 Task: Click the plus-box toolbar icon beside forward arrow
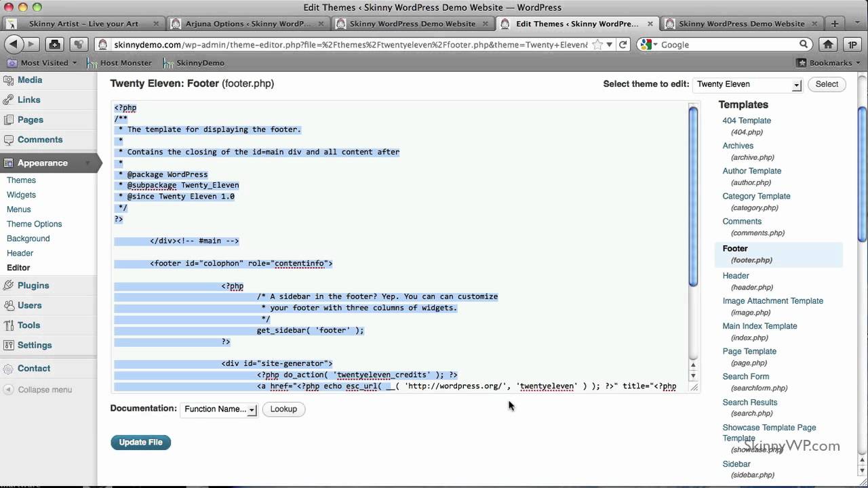point(55,45)
